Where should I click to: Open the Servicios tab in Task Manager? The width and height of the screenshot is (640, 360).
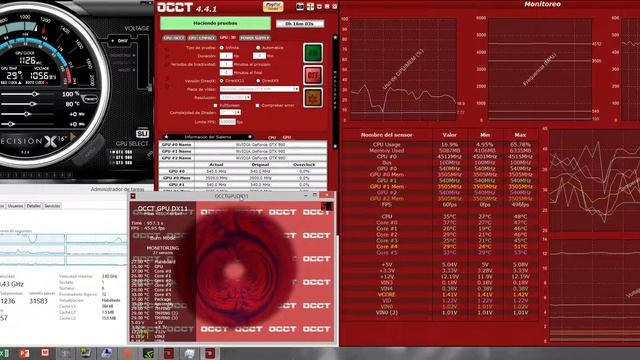(52, 206)
